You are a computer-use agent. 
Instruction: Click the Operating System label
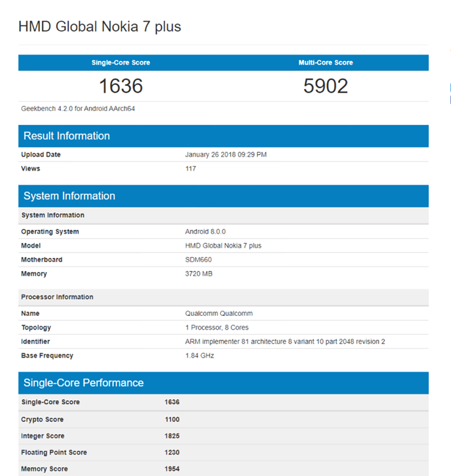click(50, 232)
